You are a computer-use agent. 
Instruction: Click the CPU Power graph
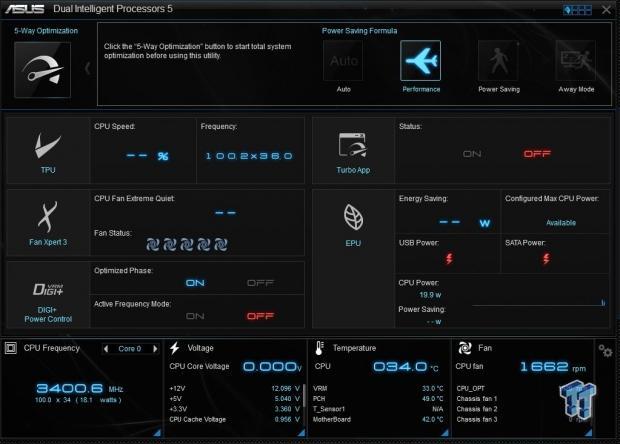tap(539, 302)
